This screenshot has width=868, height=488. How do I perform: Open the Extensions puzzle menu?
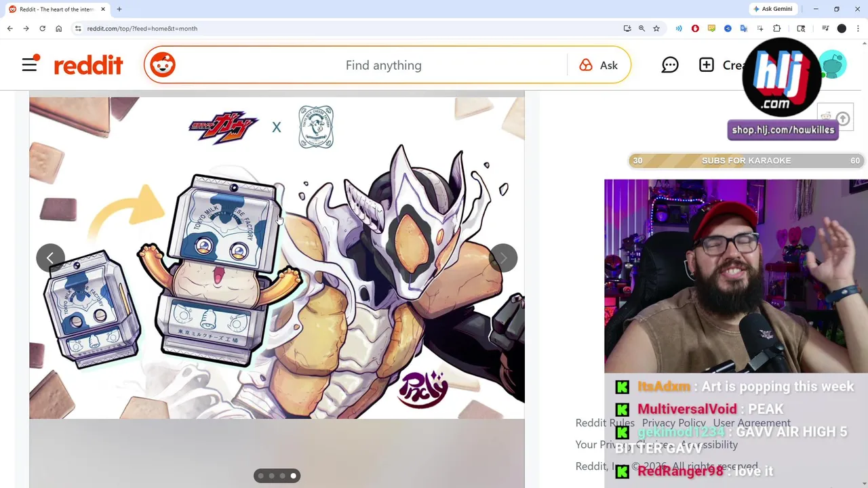click(x=777, y=28)
